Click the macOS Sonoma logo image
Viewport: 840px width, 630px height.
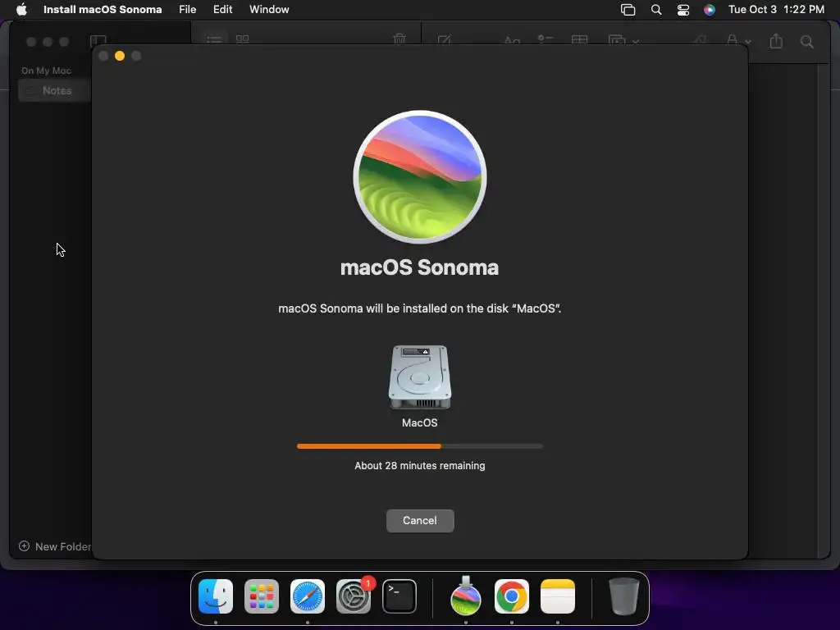coord(420,177)
